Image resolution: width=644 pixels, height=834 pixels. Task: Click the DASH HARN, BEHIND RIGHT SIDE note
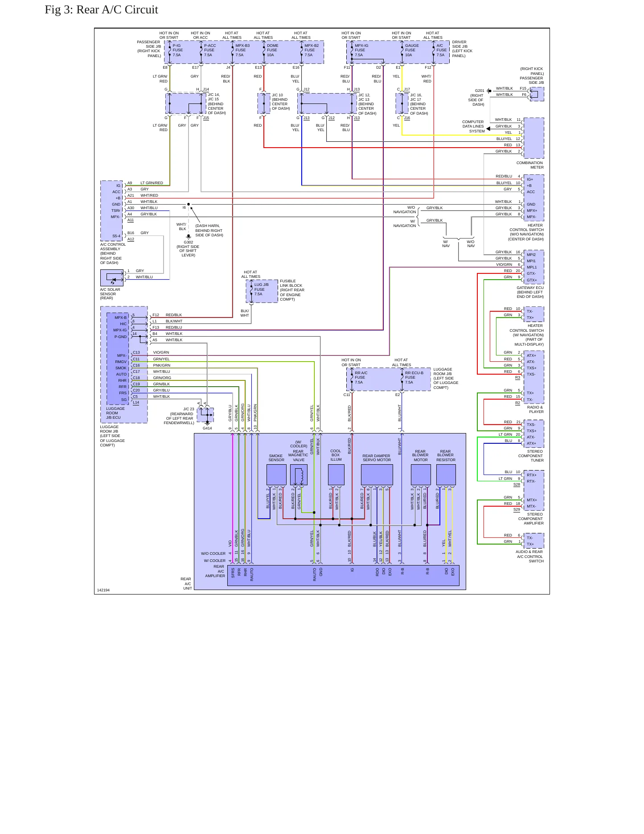pyautogui.click(x=209, y=231)
